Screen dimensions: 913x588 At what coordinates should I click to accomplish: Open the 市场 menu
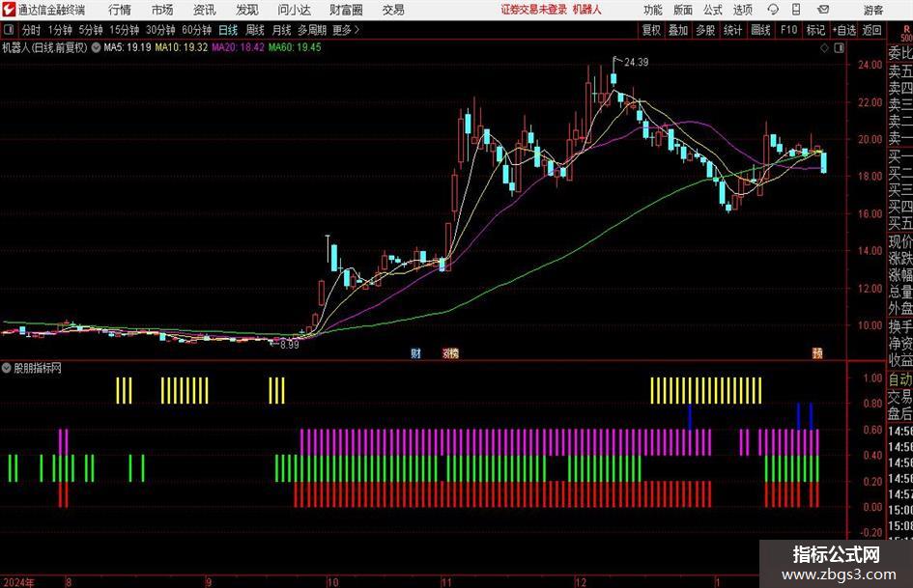pos(162,10)
